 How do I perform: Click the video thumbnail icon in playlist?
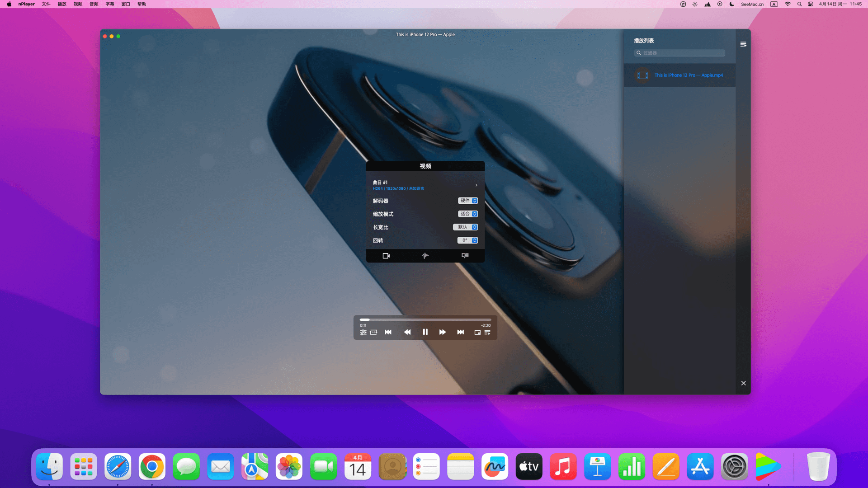click(642, 75)
